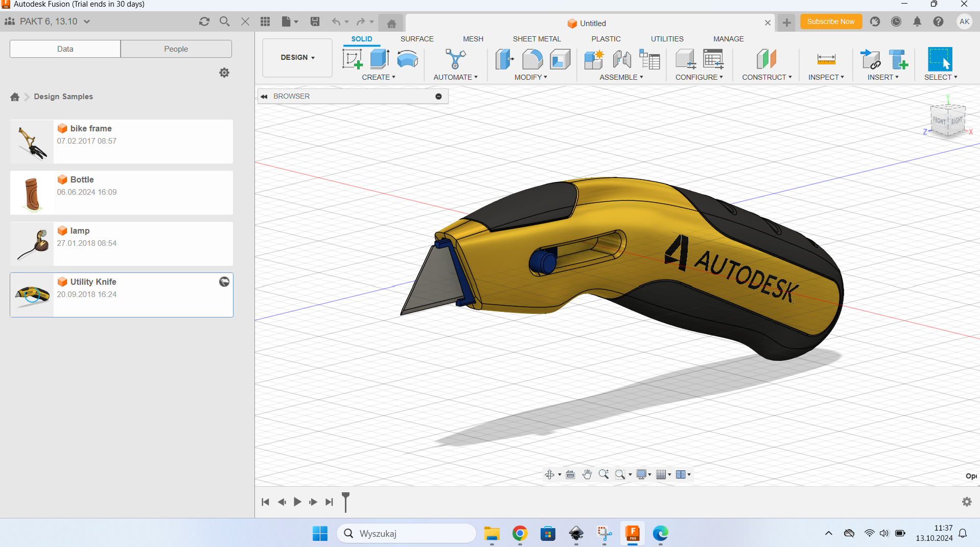
Task: Switch to the UTILITIES tab
Action: pos(667,39)
